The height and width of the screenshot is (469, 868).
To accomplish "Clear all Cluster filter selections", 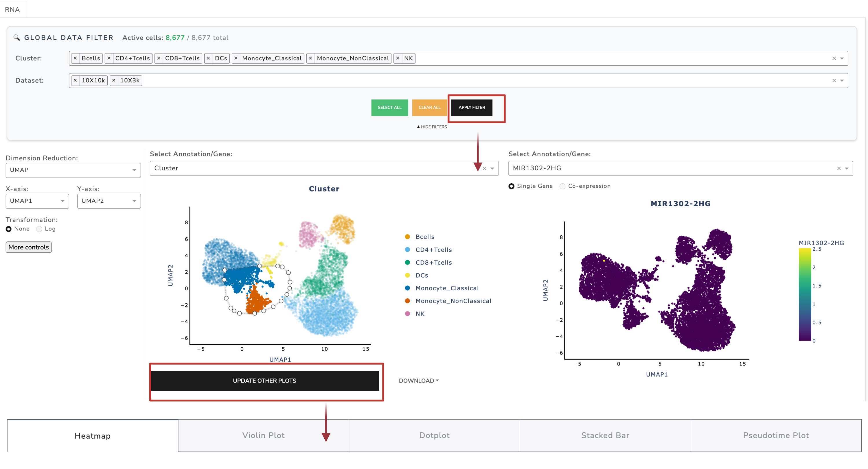I will click(834, 59).
